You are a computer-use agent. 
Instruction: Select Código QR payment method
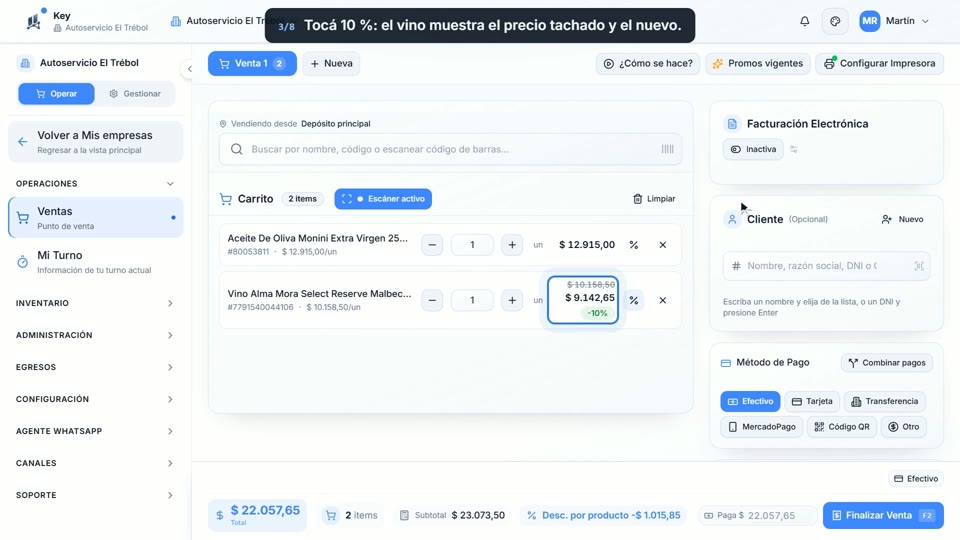842,427
